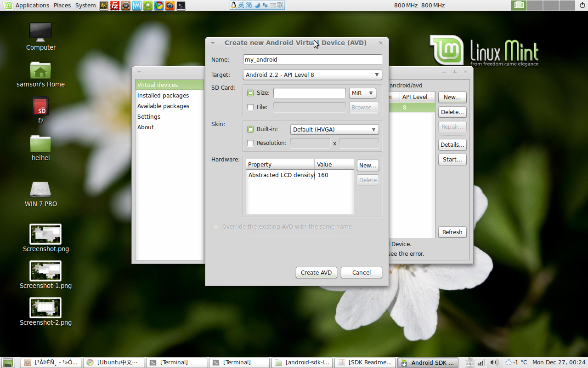588x368 pixels.
Task: Select Available packages in SDK sidebar
Action: click(170, 106)
